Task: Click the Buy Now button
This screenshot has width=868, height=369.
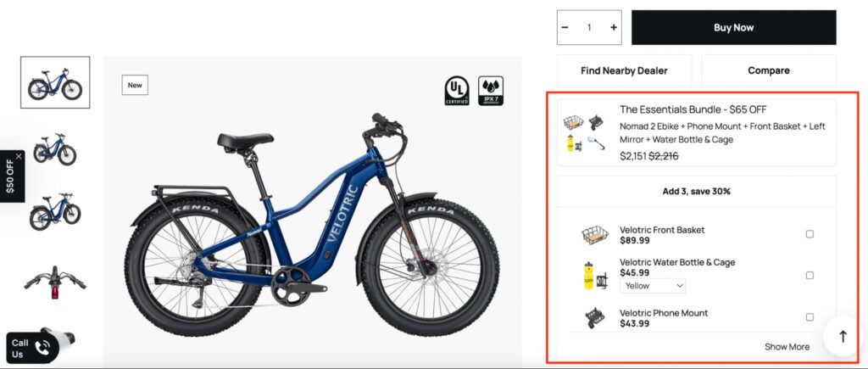Action: click(733, 28)
